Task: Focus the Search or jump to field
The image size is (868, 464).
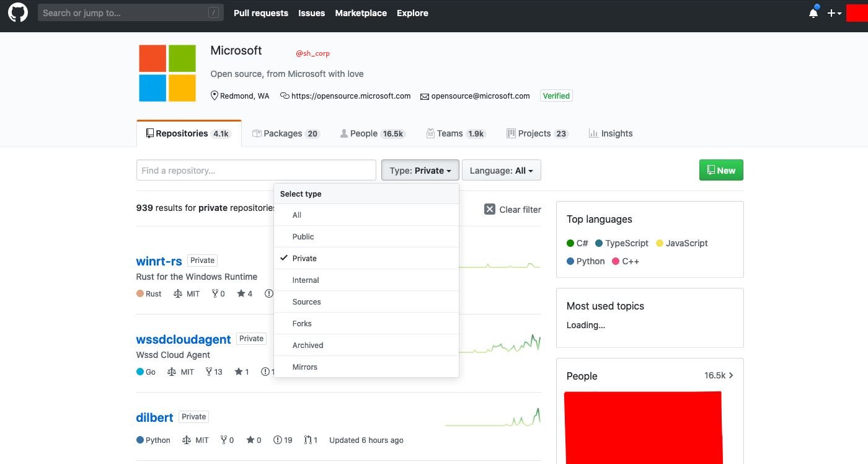Action: point(131,12)
